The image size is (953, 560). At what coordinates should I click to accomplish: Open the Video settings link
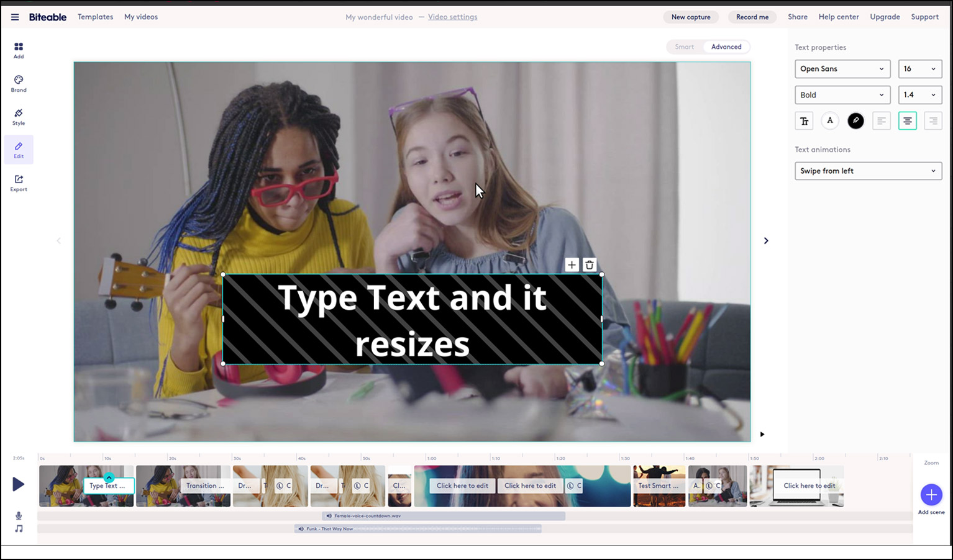pos(452,17)
